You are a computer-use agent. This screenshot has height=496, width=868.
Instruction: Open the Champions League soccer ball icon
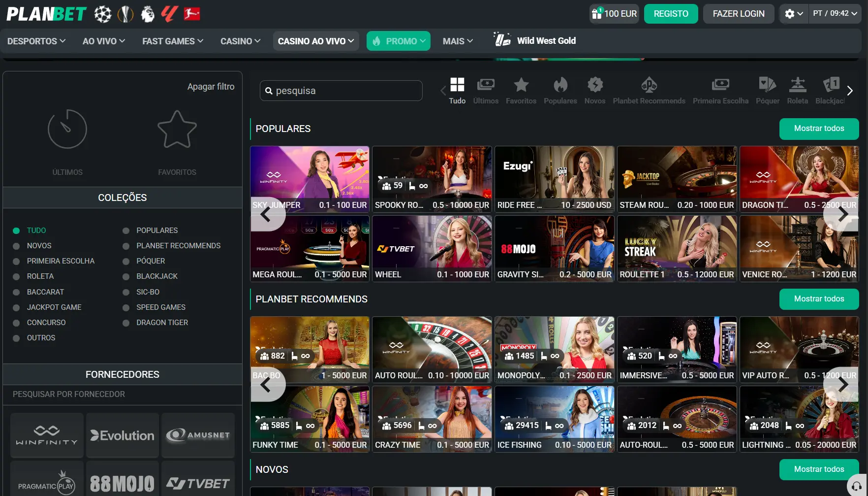coord(103,14)
